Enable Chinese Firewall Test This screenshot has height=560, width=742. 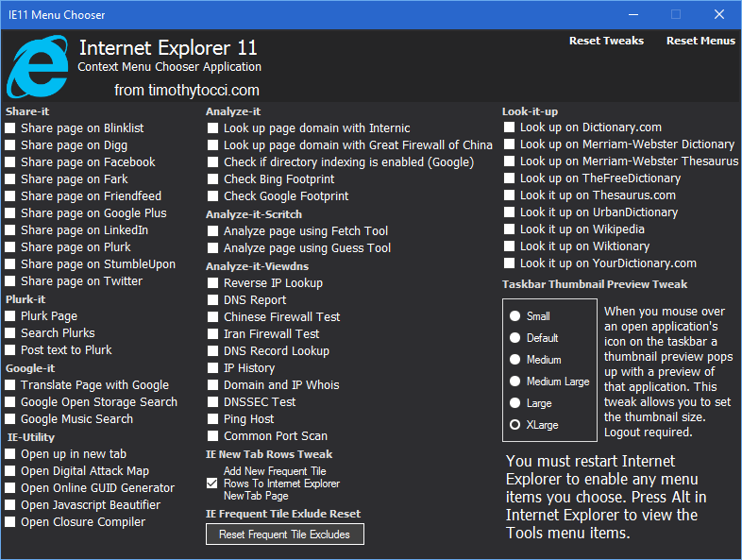point(213,317)
